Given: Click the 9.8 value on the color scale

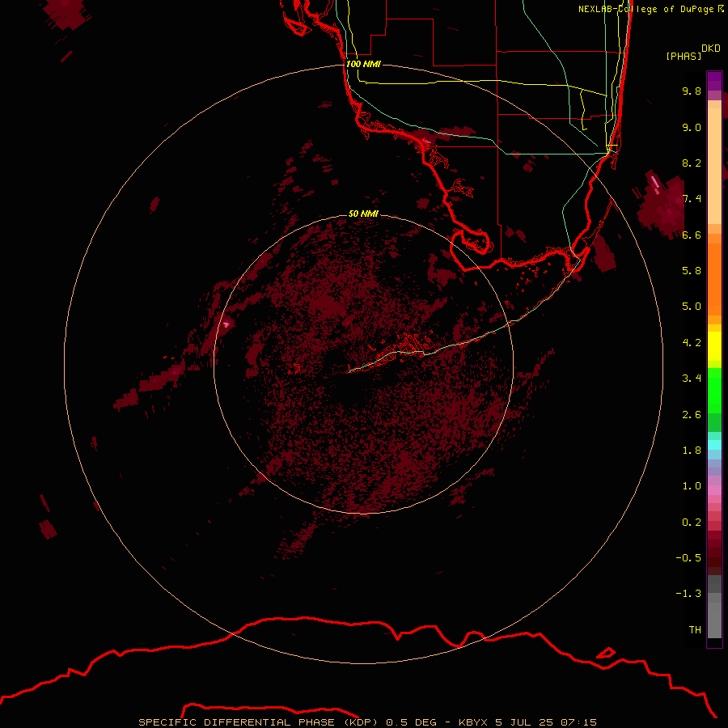Looking at the screenshot, I should tap(692, 91).
